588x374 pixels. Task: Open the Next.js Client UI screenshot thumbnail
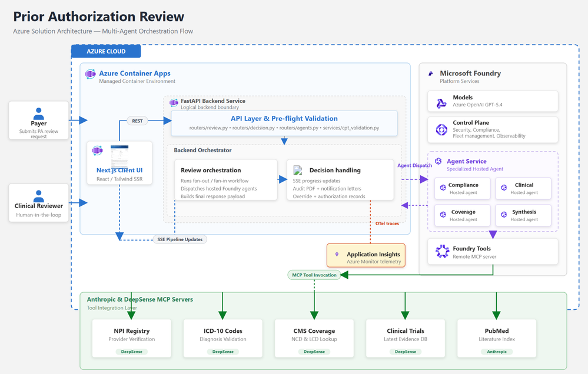click(x=119, y=156)
